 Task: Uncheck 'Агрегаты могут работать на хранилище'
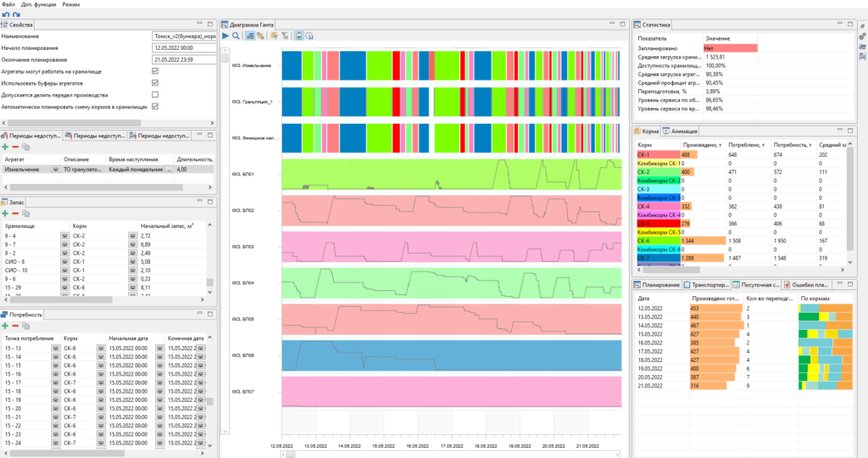pyautogui.click(x=155, y=71)
